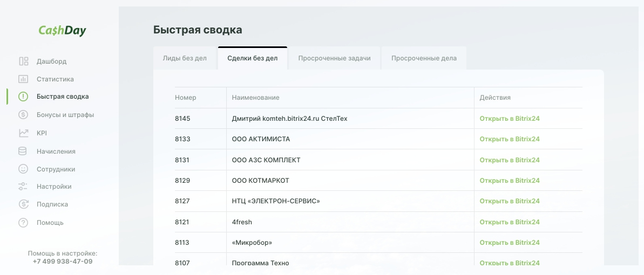Image resolution: width=644 pixels, height=275 pixels.
Task: Switch to Лиды без дел tab
Action: coord(185,58)
